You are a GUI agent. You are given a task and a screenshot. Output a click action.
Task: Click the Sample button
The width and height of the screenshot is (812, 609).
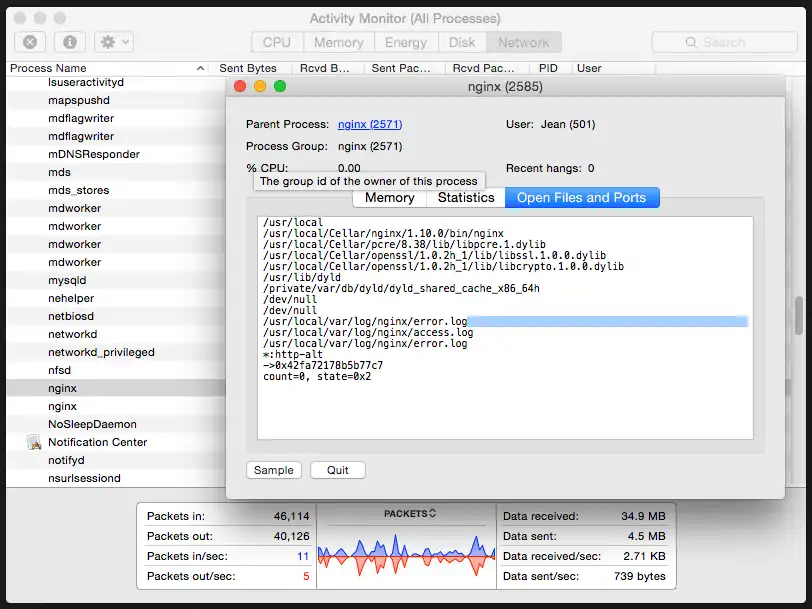[274, 470]
